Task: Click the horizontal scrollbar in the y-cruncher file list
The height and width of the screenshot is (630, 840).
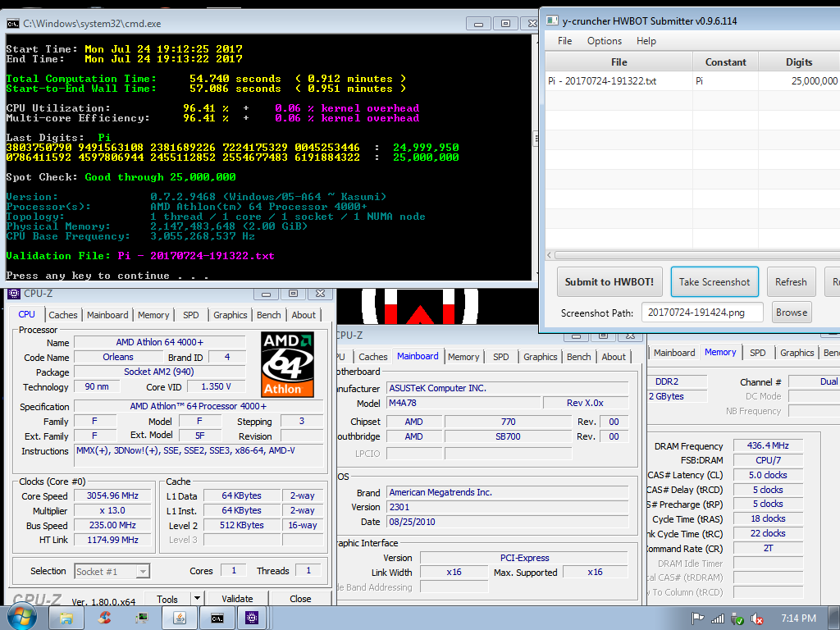Action: click(696, 256)
